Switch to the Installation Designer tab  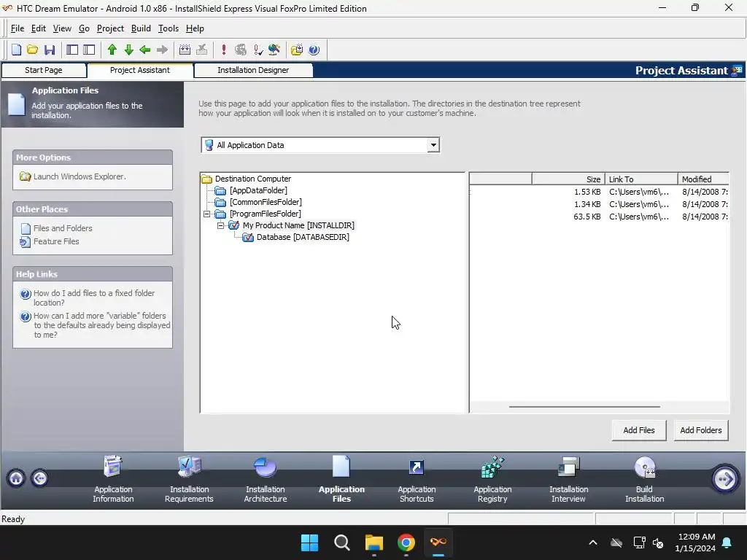(x=253, y=70)
